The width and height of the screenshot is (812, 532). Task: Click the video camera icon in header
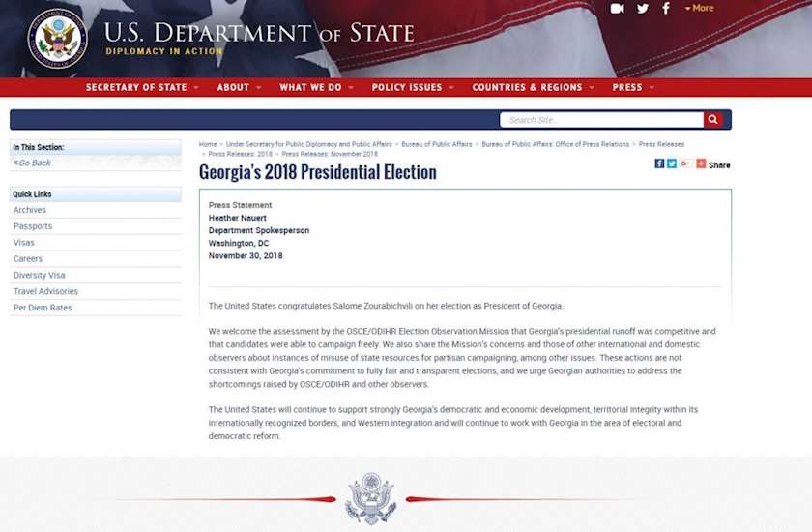point(618,9)
